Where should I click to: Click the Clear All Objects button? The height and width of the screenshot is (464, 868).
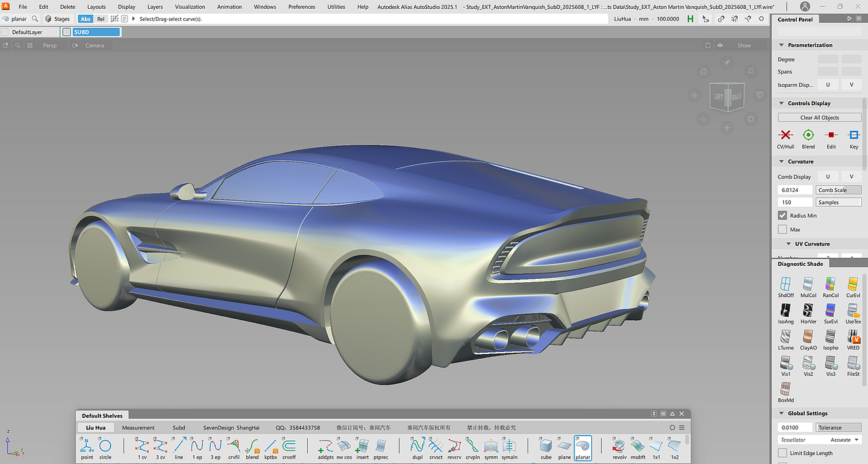point(819,117)
